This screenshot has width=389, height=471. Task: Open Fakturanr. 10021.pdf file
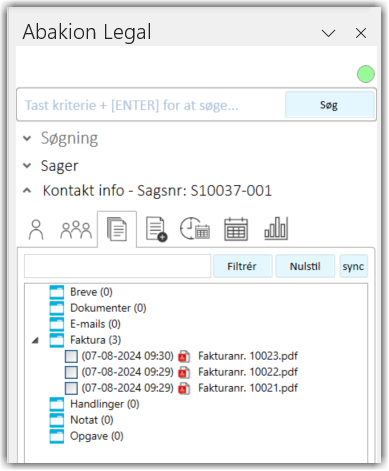pos(248,388)
